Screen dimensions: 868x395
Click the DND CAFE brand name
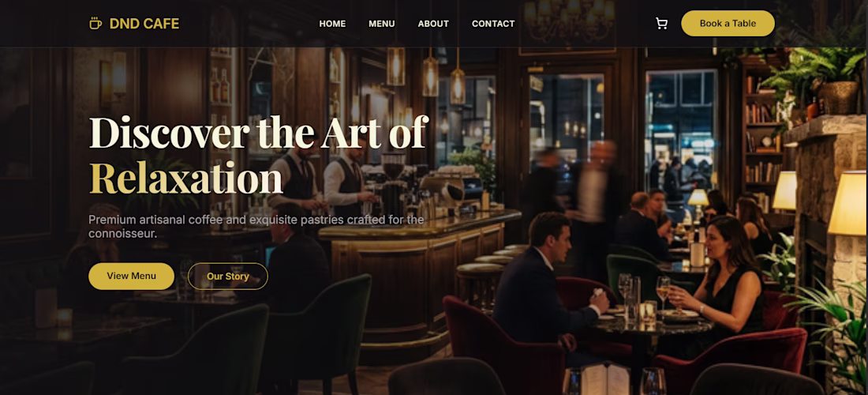[x=144, y=24]
